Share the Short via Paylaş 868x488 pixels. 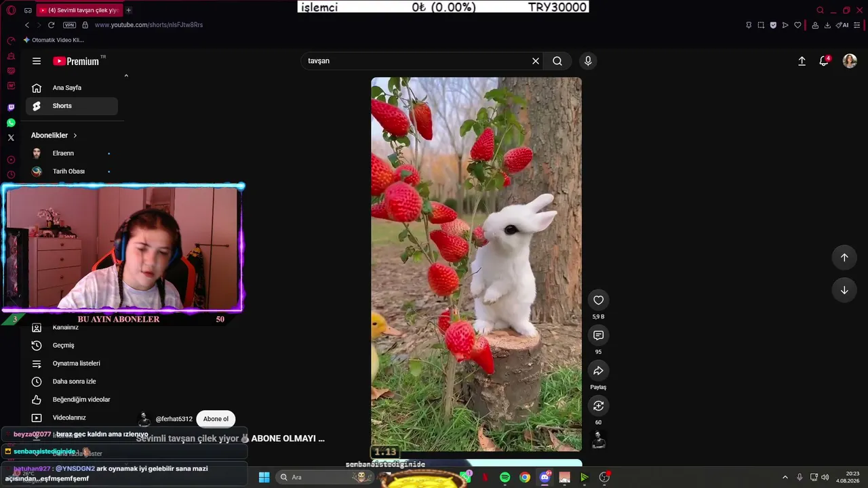coord(598,371)
